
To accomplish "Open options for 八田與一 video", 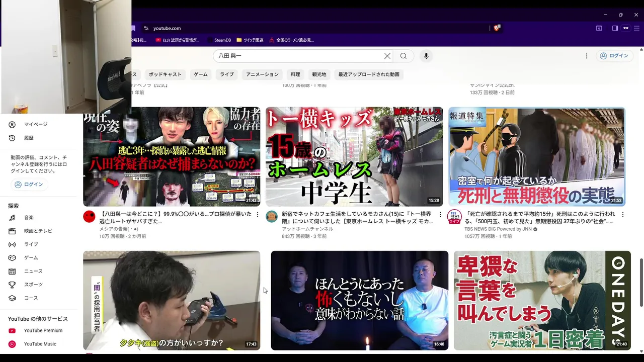I will click(257, 215).
